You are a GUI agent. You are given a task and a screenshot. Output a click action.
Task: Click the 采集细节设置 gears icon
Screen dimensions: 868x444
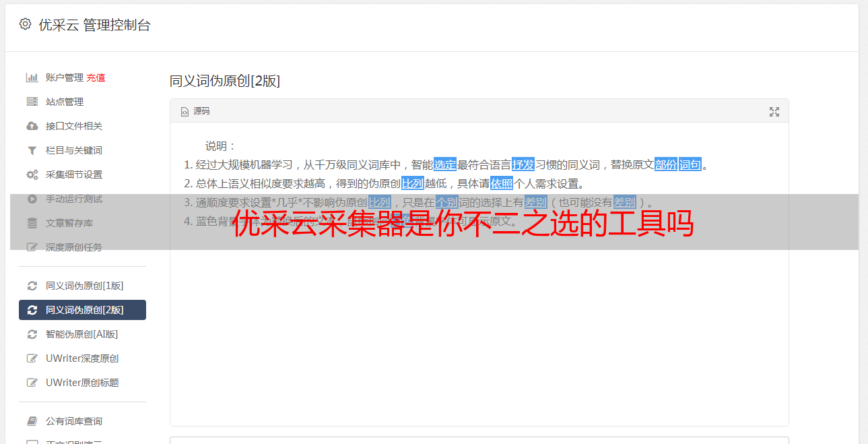[x=32, y=175]
